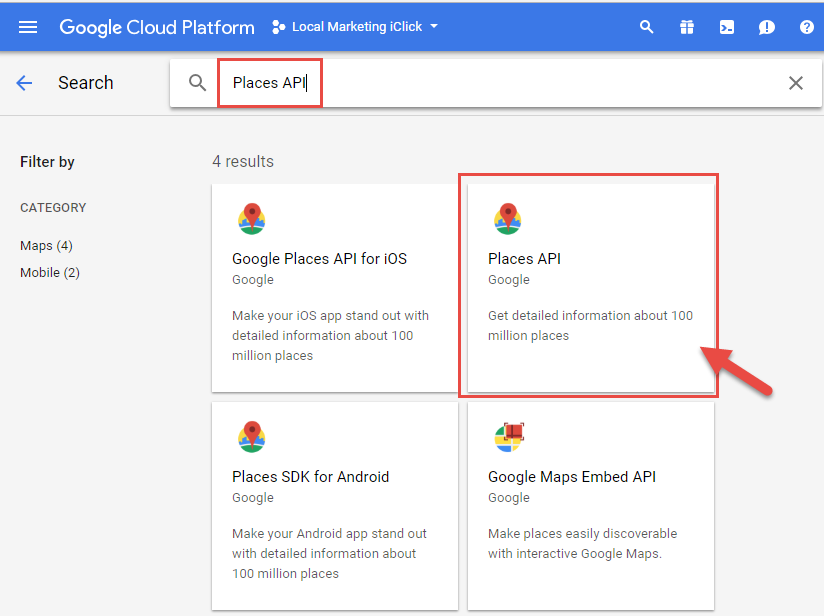Screen dimensions: 824x616
Task: Click the project selector hexagon icon
Action: pos(279,27)
